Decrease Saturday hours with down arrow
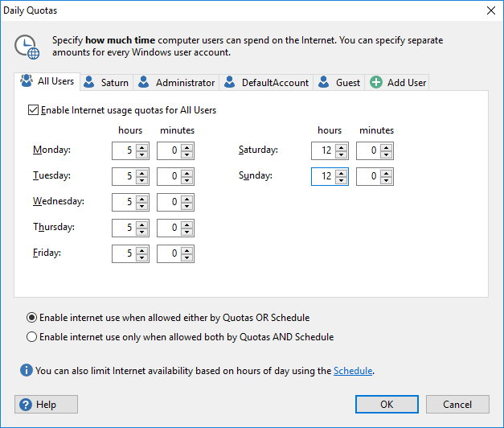 pyautogui.click(x=342, y=154)
